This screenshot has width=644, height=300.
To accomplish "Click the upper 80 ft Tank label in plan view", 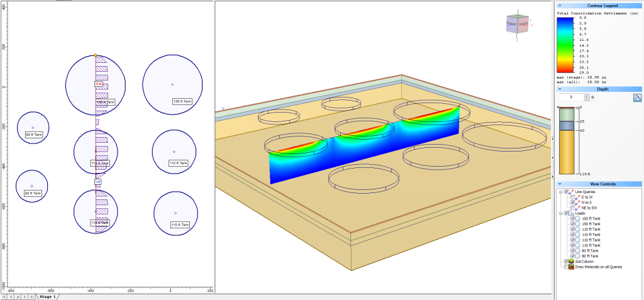I will click(x=33, y=135).
